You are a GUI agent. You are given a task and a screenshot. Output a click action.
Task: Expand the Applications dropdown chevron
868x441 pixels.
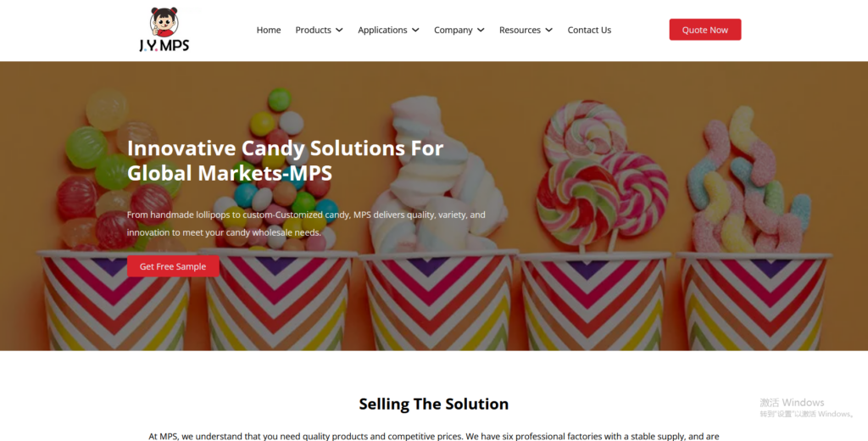point(415,30)
